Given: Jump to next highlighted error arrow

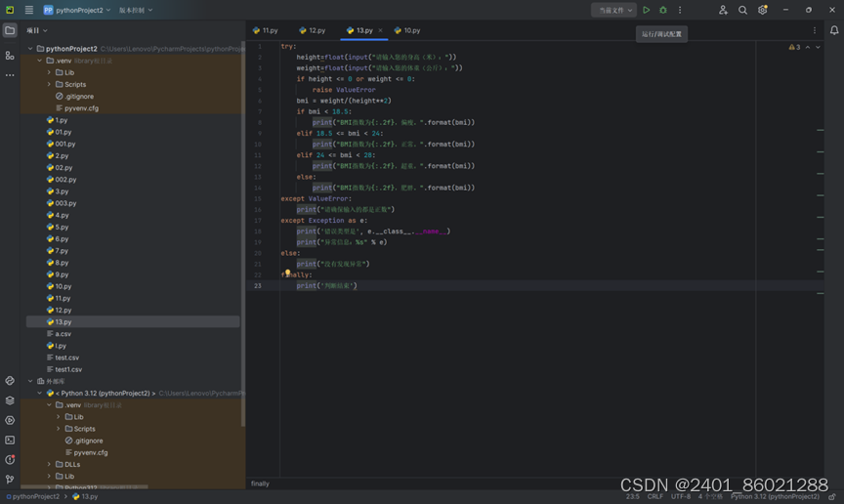Looking at the screenshot, I should (818, 48).
